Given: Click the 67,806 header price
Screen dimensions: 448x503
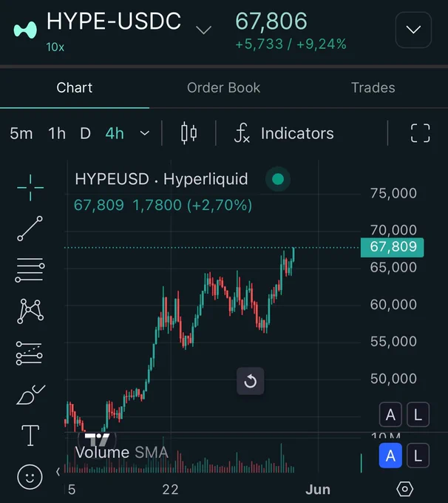Looking at the screenshot, I should click(x=271, y=21).
